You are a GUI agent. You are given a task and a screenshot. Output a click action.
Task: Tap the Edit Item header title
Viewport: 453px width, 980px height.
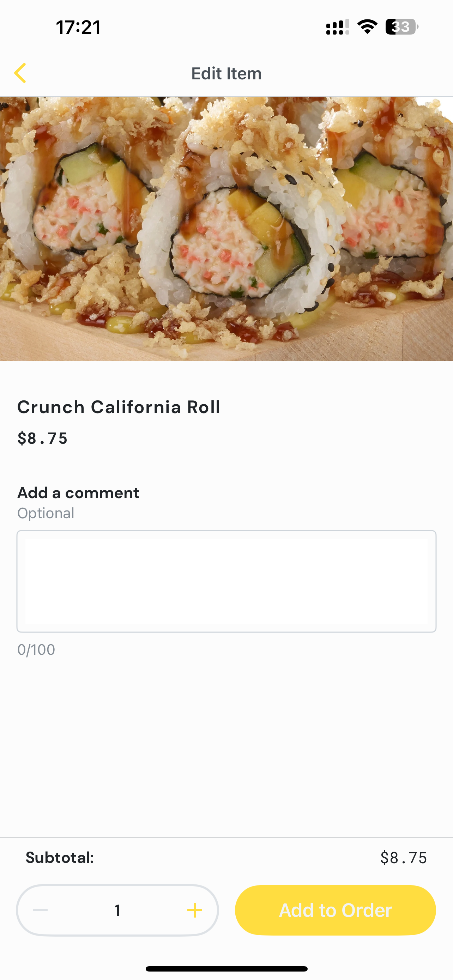226,73
